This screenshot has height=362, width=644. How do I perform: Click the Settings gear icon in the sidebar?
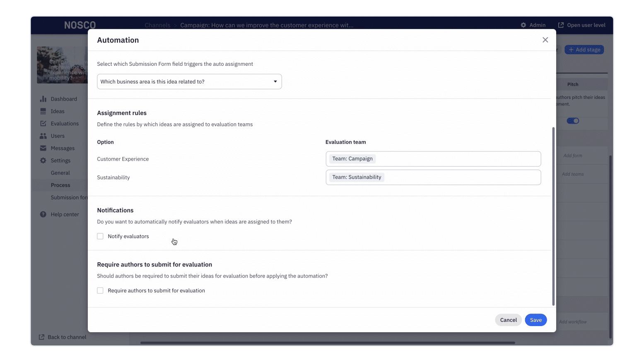point(43,161)
